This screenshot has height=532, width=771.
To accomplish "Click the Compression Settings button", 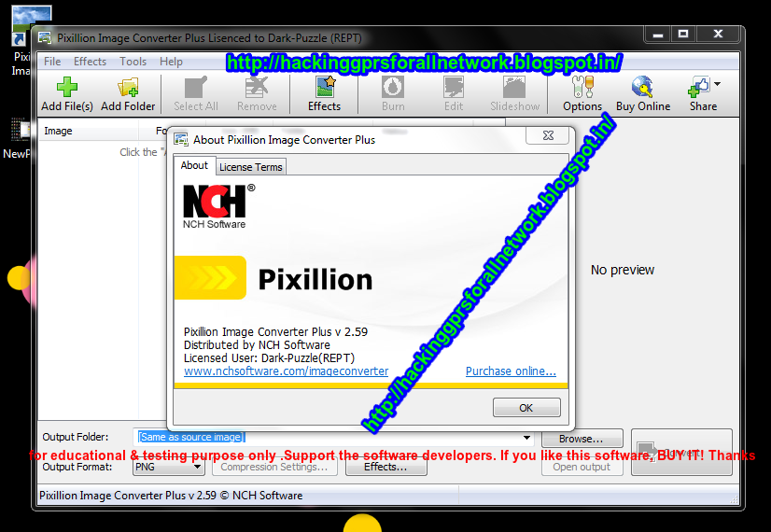I will click(x=274, y=467).
